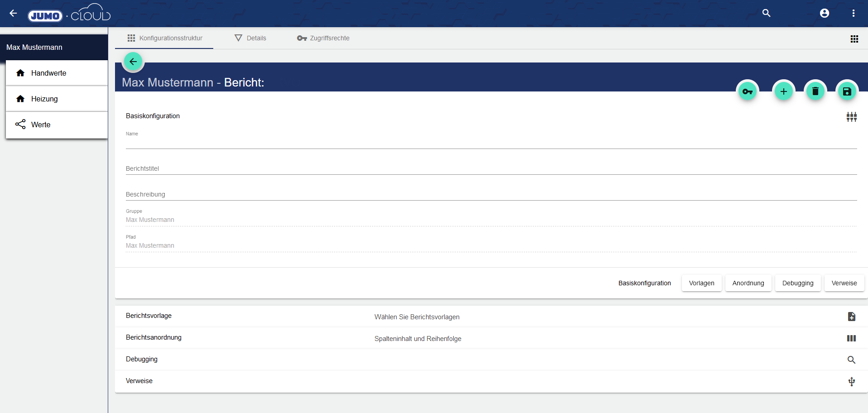Click the green trash delete button

point(815,91)
